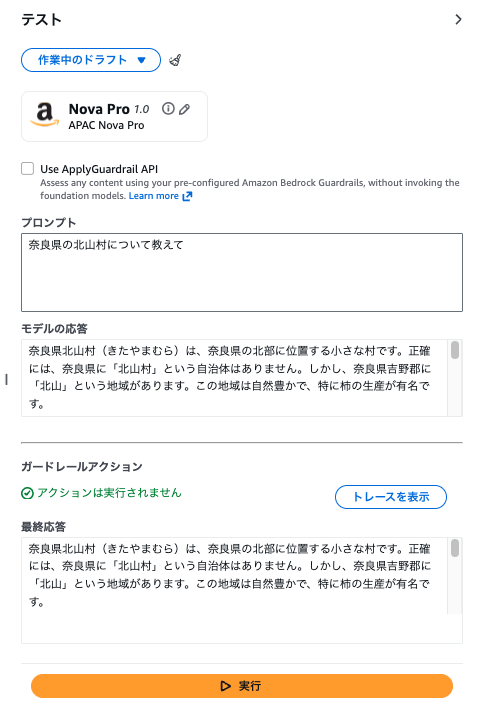Enable Use ApplyGuardrail API checkbox
This screenshot has height=722, width=481.
click(28, 169)
